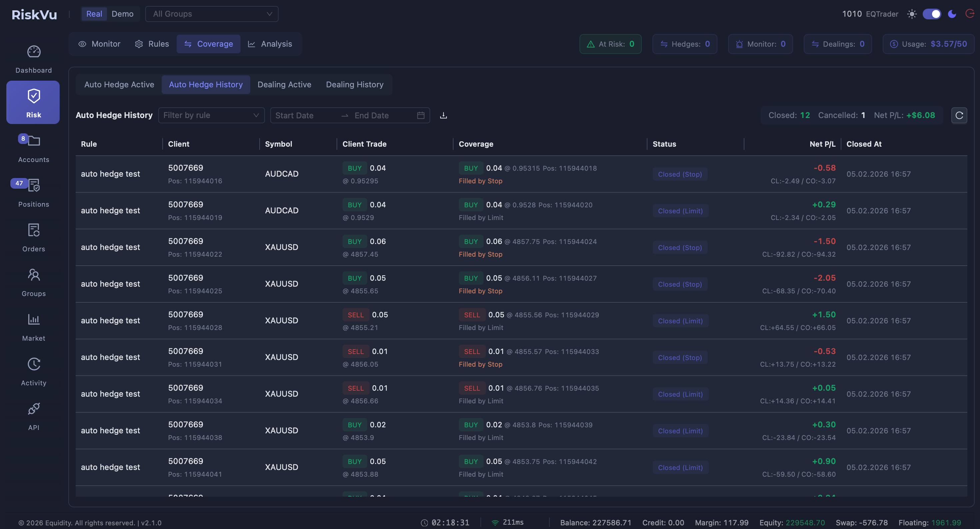980x529 pixels.
Task: Expand the Filter by rule dropdown
Action: click(212, 115)
